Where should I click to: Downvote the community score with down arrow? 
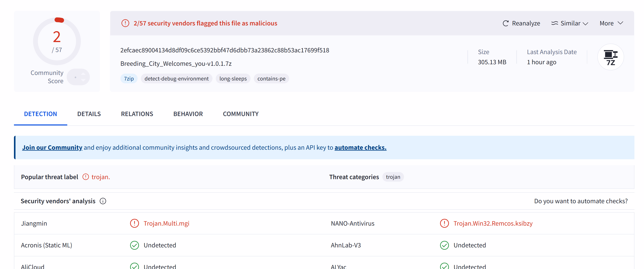click(83, 80)
